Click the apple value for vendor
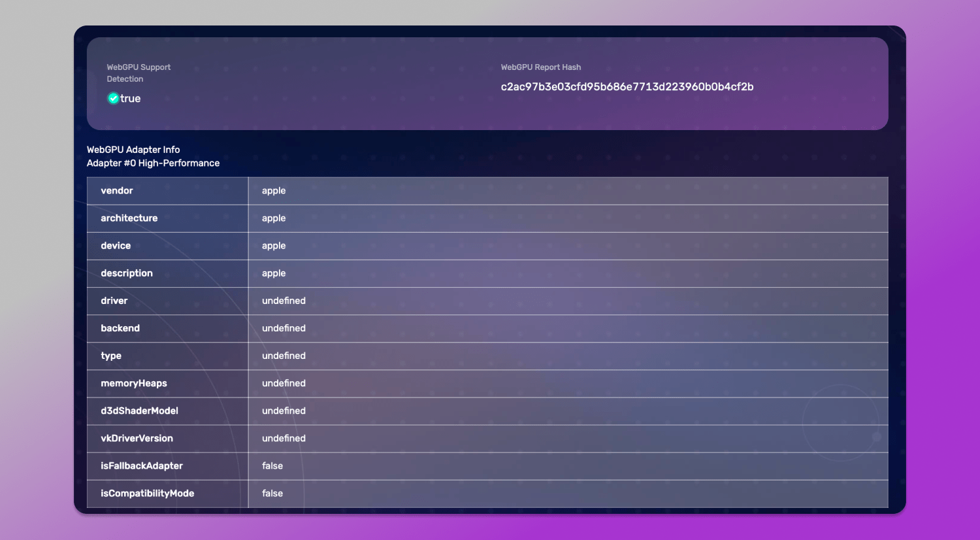980x540 pixels. click(x=274, y=190)
